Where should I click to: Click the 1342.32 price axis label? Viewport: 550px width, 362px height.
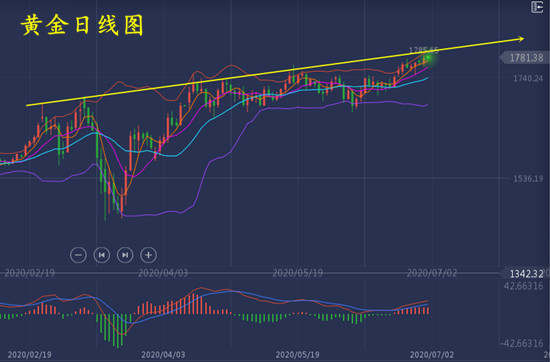point(526,274)
